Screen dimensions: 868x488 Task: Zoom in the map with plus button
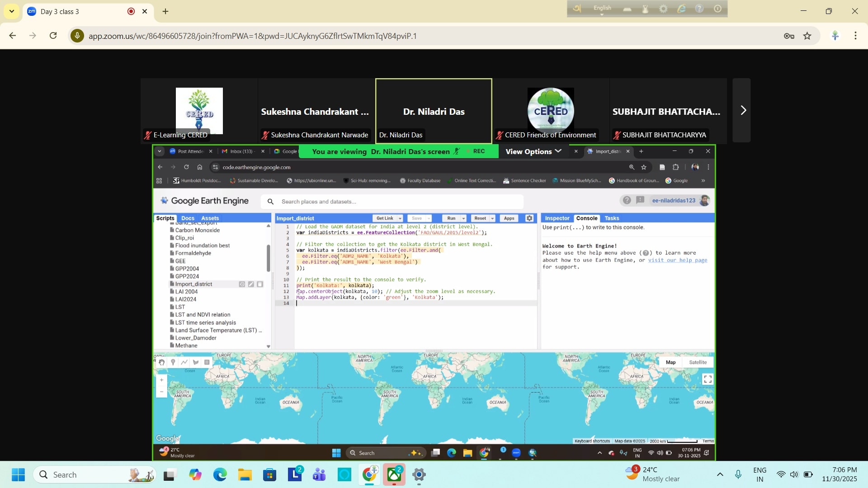(x=162, y=380)
